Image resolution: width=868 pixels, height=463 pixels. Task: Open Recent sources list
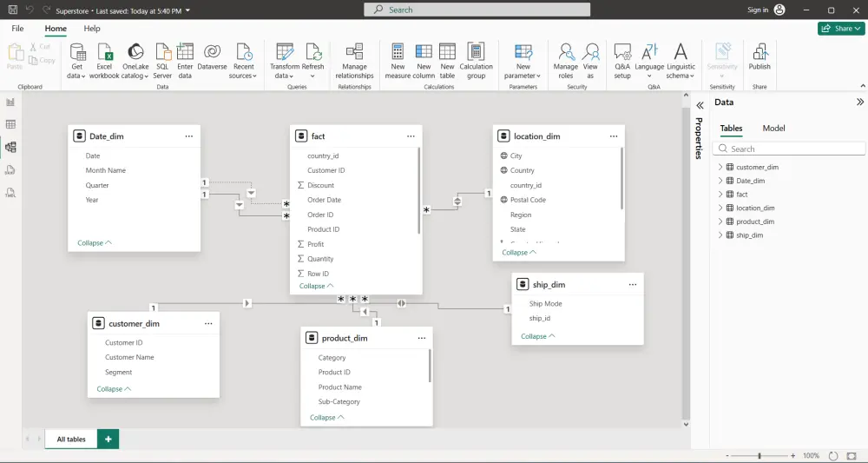244,61
